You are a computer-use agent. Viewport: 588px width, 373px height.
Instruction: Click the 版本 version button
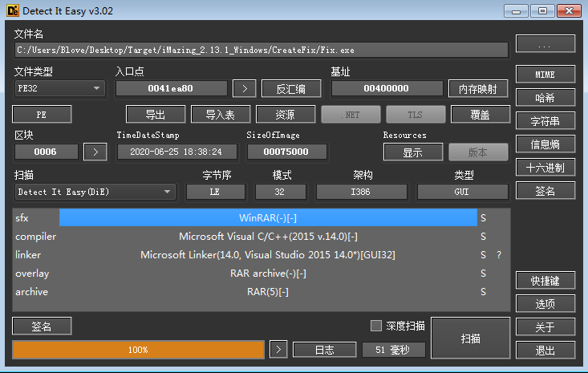point(478,152)
